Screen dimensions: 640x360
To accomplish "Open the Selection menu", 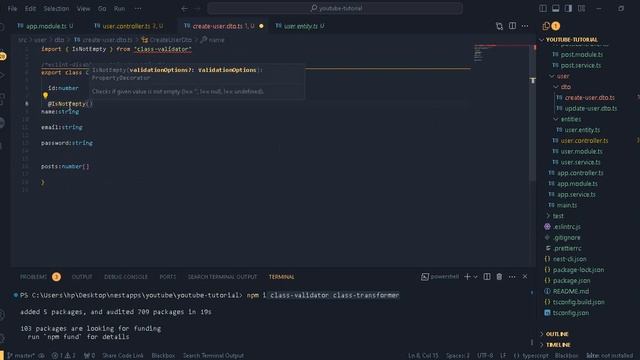I will [x=56, y=8].
